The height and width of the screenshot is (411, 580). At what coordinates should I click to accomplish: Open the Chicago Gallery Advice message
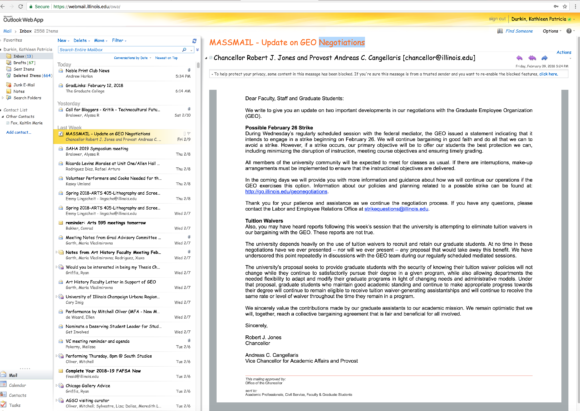(x=125, y=388)
